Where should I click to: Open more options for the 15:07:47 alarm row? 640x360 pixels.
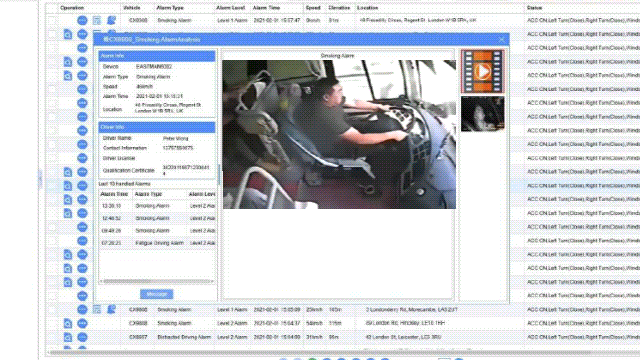click(82, 20)
